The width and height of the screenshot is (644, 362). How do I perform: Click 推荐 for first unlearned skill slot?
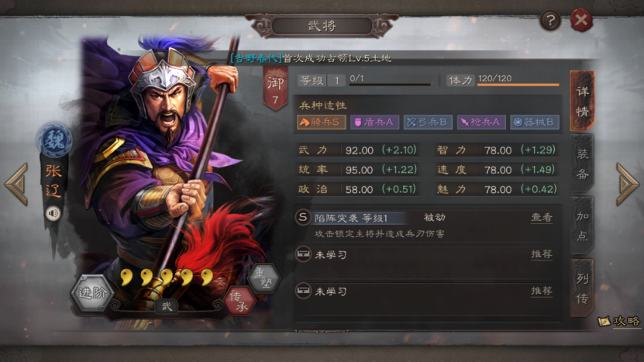pyautogui.click(x=542, y=254)
